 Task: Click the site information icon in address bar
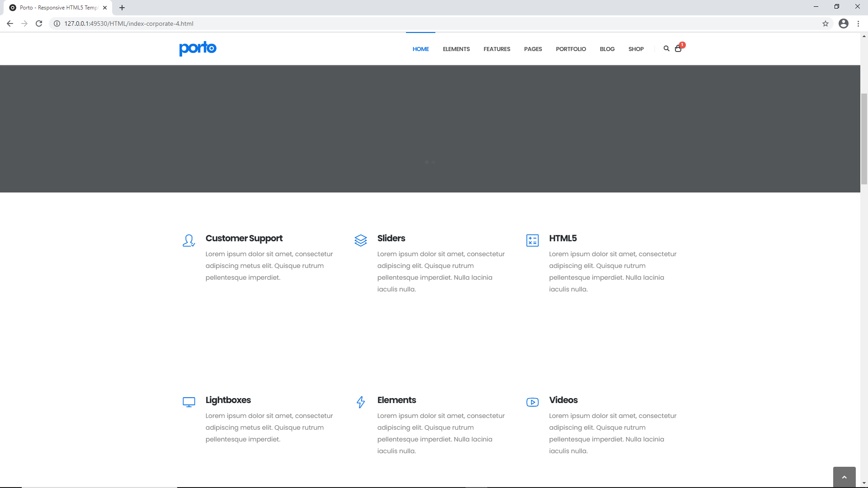tap(57, 23)
